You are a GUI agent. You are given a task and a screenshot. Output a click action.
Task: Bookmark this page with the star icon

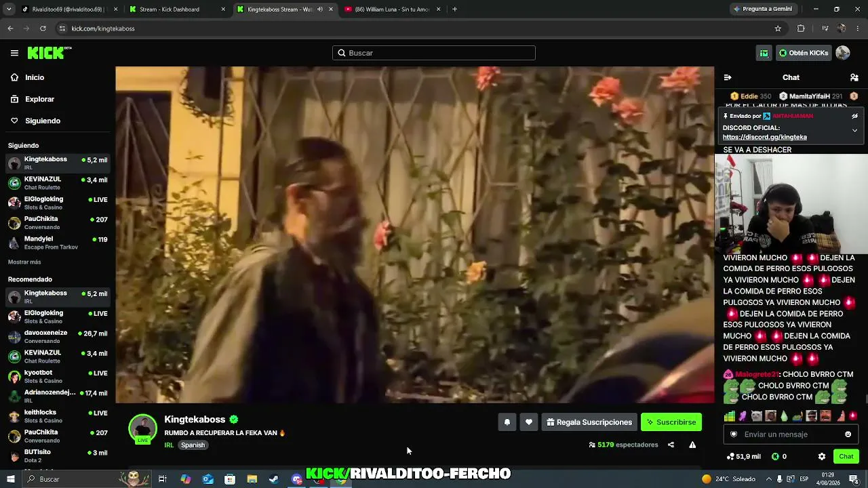778,28
